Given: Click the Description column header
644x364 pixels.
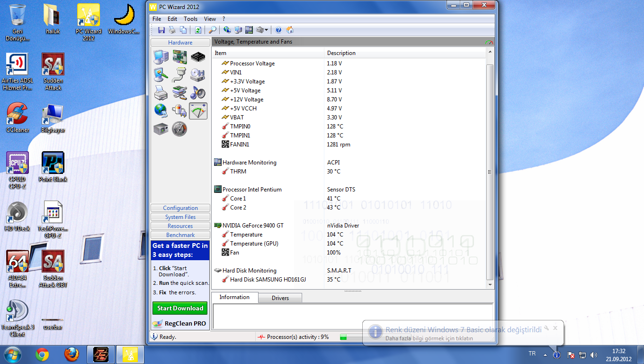Looking at the screenshot, I should 405,53.
